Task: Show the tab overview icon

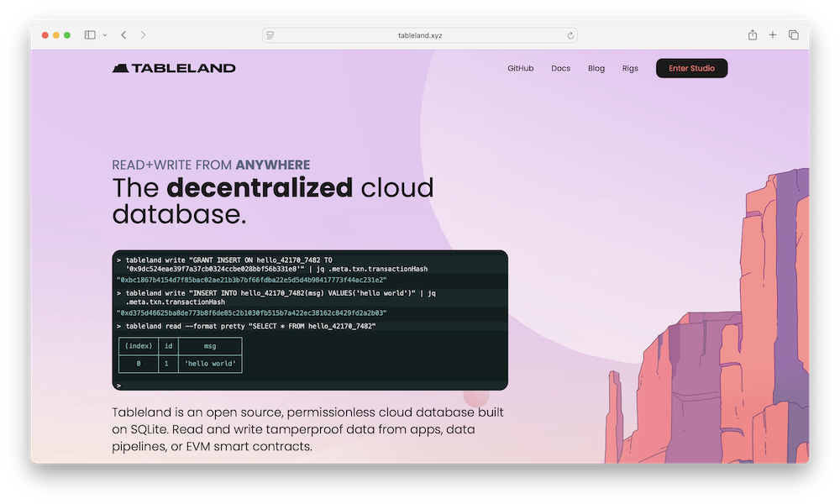Action: [x=793, y=35]
